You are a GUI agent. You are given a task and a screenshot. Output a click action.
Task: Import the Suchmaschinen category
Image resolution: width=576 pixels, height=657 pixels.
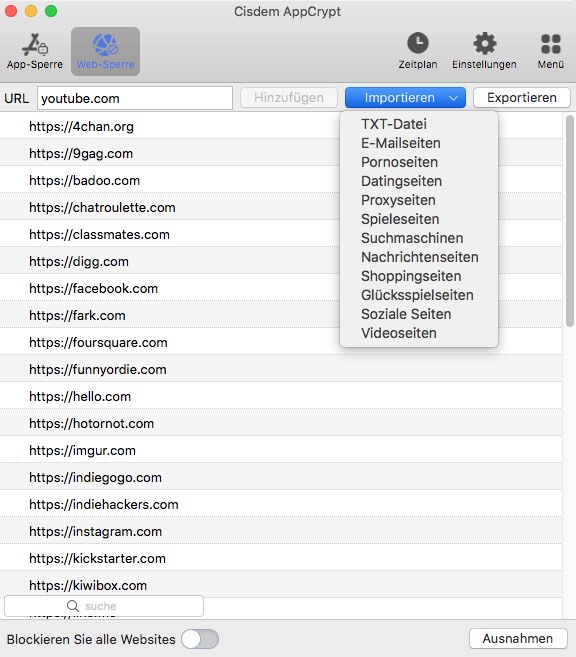point(419,238)
